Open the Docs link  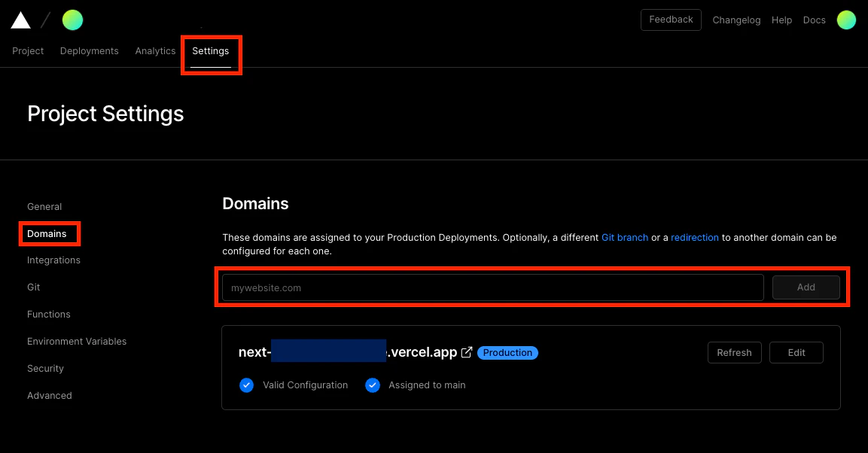815,20
